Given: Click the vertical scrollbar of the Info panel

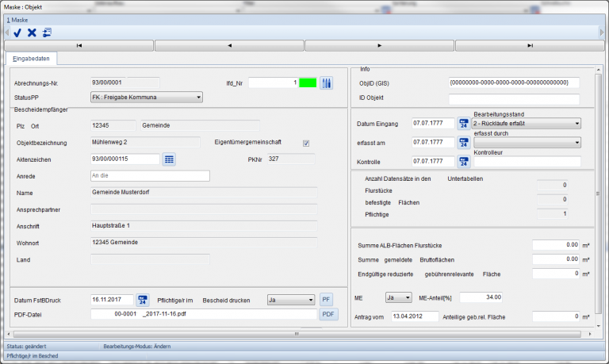Looking at the screenshot, I should (598, 194).
